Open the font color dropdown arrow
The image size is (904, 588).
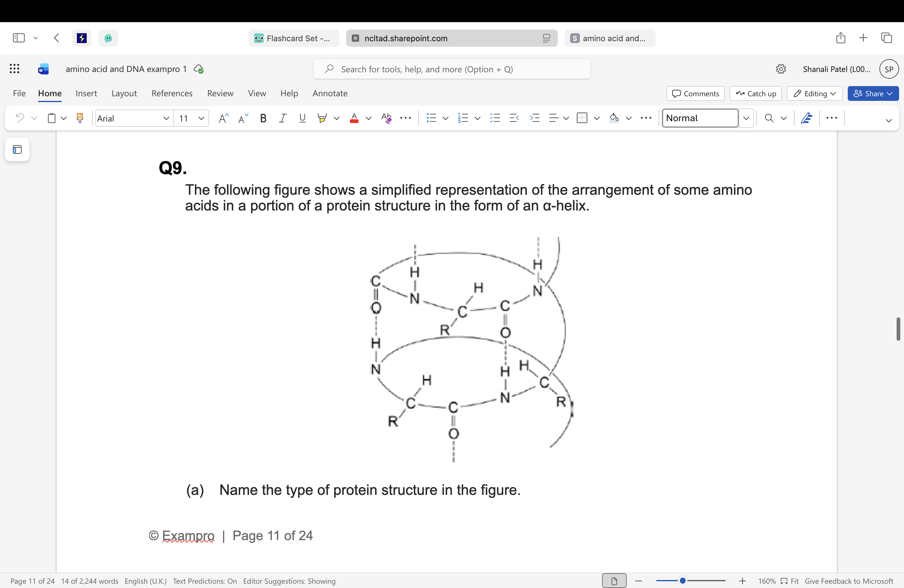point(368,118)
